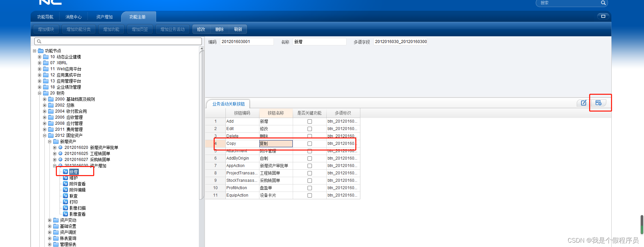Image resolution: width=644 pixels, height=247 pixels.
Task: Tick the 是否关键功能 checkbox for AppAction row
Action: pyautogui.click(x=310, y=166)
